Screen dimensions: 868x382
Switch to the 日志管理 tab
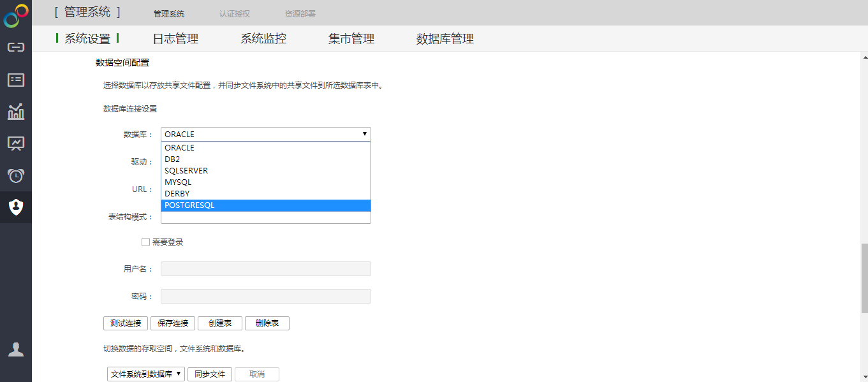(x=175, y=39)
